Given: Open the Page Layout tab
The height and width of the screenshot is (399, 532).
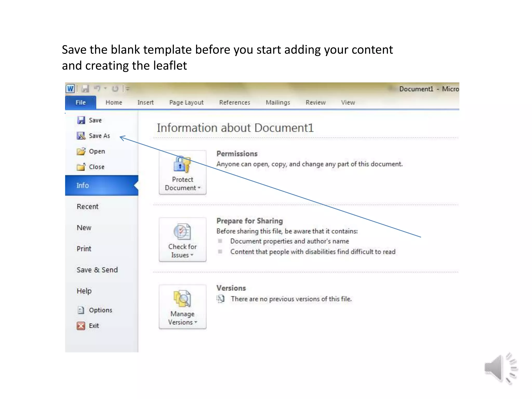Looking at the screenshot, I should tap(186, 103).
